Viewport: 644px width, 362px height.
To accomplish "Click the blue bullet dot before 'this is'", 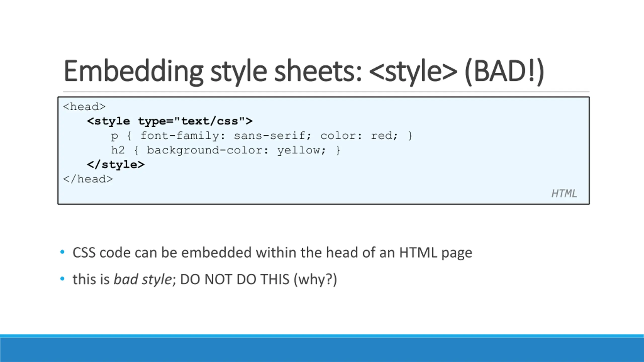I will pyautogui.click(x=62, y=279).
